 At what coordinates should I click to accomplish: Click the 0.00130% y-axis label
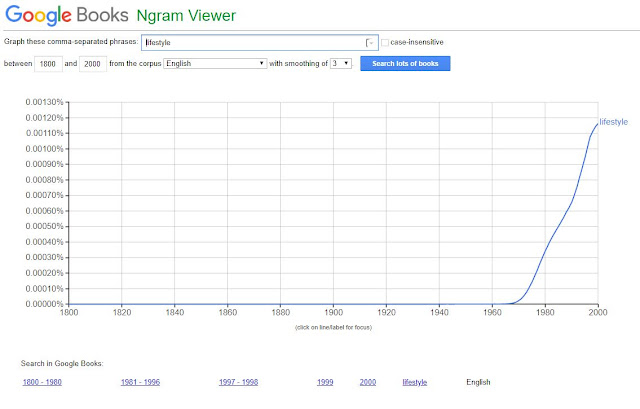point(44,102)
